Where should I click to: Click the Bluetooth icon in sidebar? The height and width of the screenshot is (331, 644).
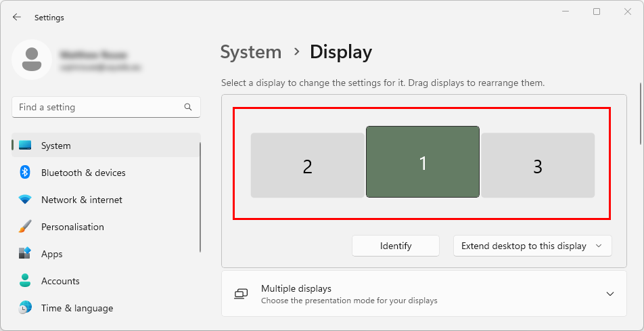25,173
